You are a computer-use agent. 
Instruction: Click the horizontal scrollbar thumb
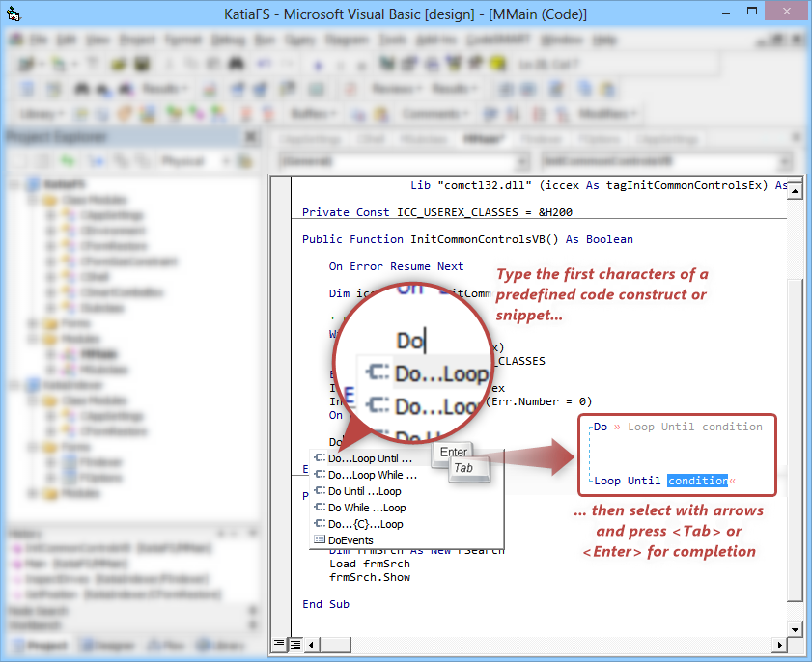(335, 645)
